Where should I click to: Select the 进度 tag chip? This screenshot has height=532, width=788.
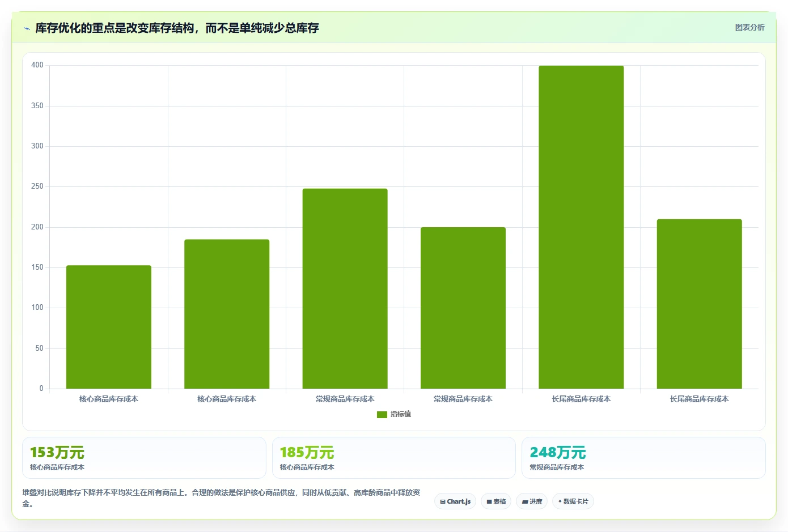pos(532,501)
